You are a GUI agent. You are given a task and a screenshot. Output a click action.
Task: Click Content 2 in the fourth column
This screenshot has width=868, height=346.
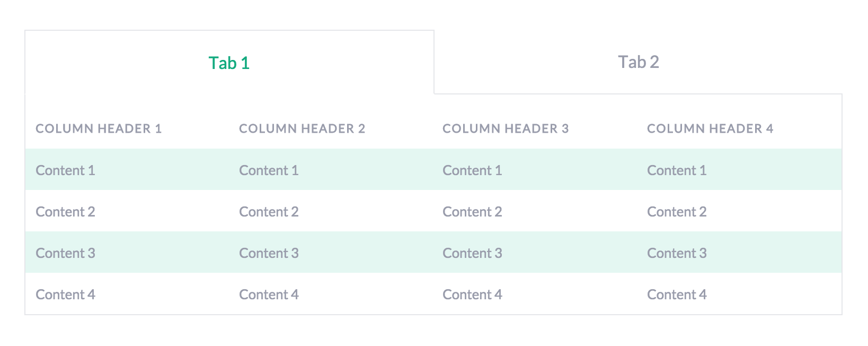tap(676, 211)
